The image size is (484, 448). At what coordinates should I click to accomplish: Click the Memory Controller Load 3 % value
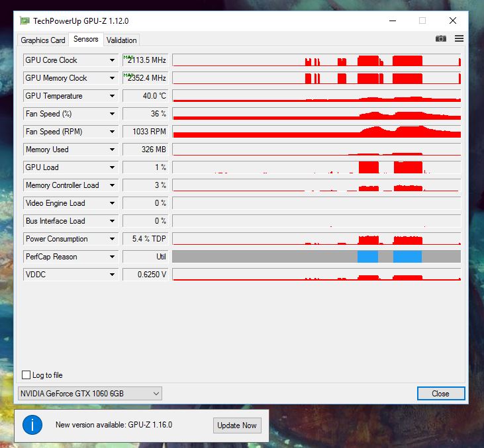pos(146,185)
